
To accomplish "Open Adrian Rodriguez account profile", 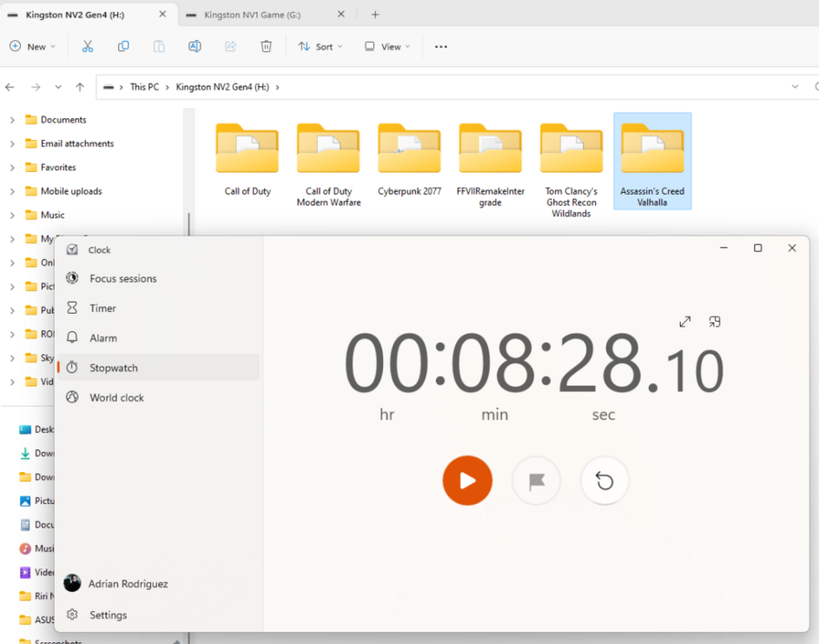I will [158, 583].
